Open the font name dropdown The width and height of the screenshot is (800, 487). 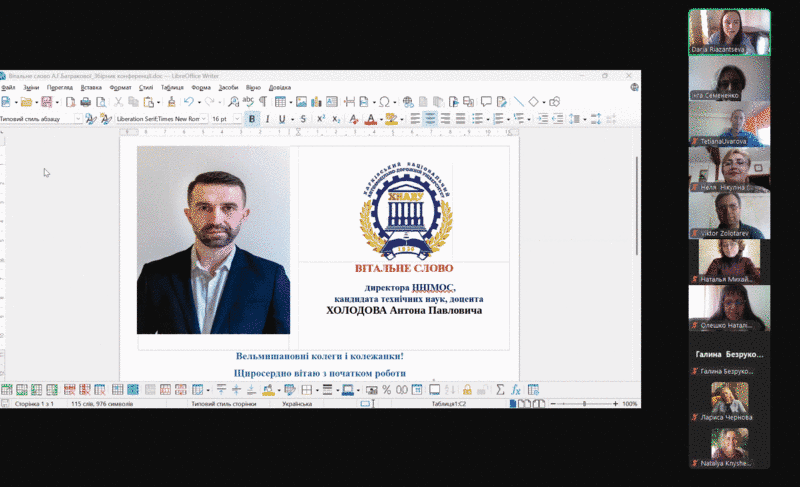(203, 119)
